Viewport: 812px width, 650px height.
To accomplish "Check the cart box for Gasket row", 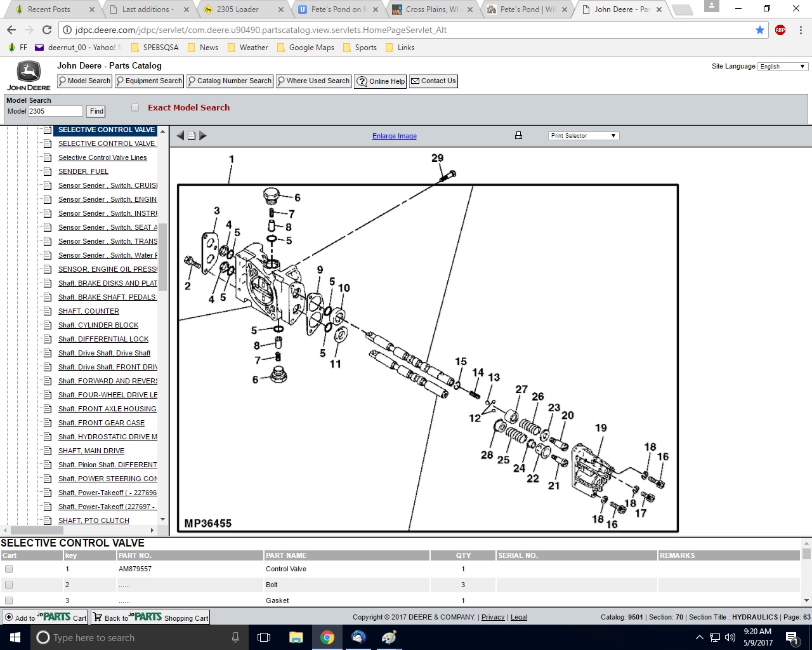I will click(x=9, y=600).
